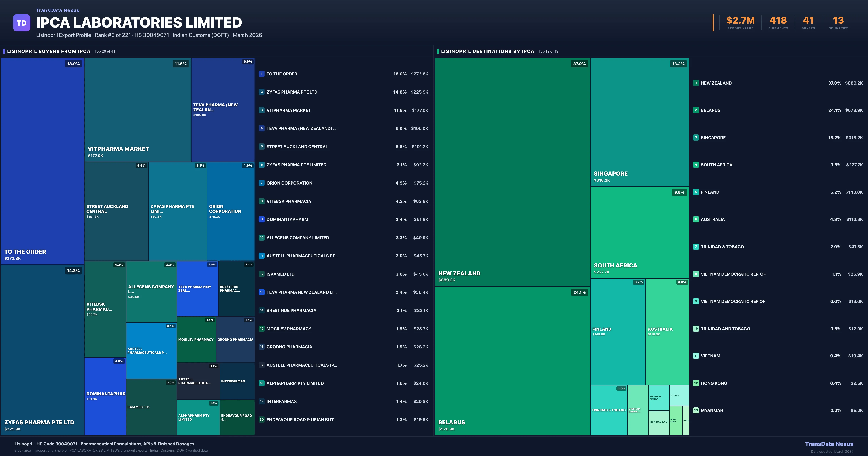
Task: Expand the Top 20 of 41 buyers list
Action: click(x=105, y=51)
